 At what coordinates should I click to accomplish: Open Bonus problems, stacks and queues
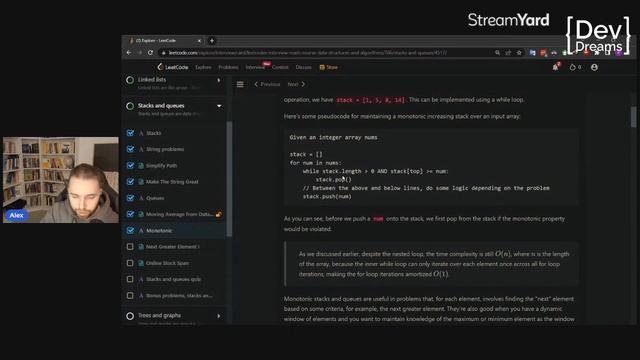tap(179, 296)
